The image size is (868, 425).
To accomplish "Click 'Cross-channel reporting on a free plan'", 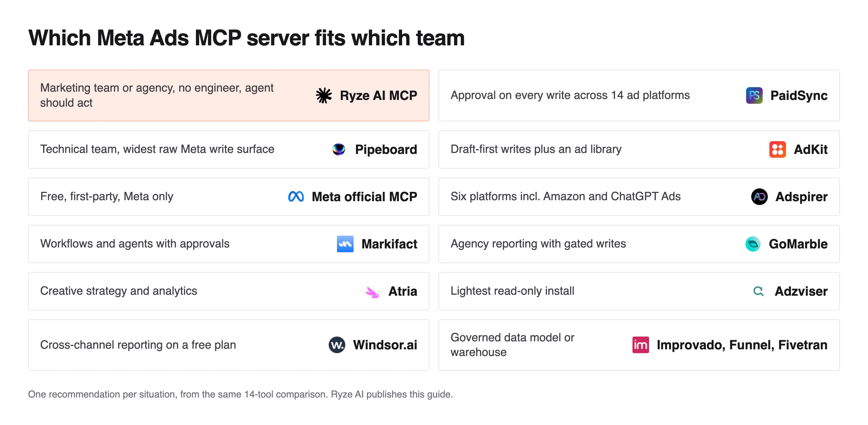I will click(138, 345).
